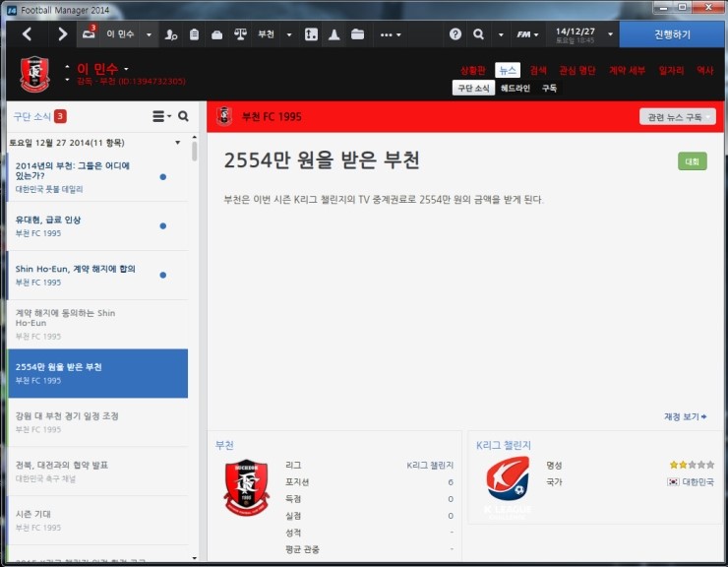Open the scouting person-search icon
Image resolution: width=728 pixels, height=567 pixels.
171,34
